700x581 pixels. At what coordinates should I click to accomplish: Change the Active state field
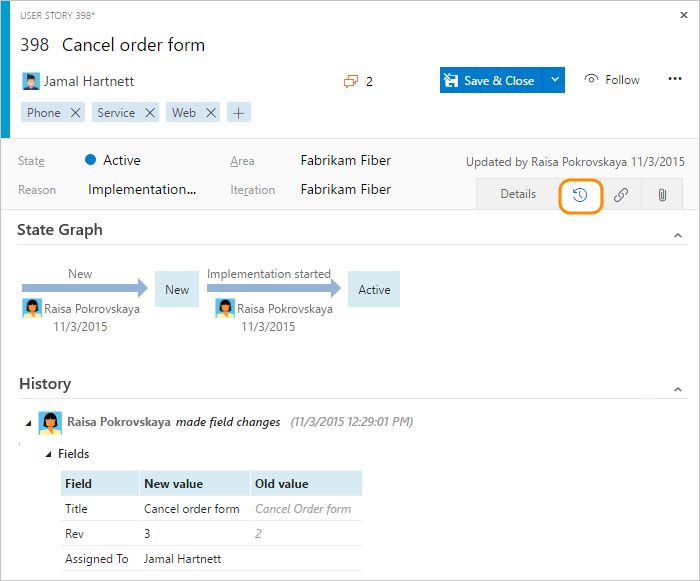121,160
